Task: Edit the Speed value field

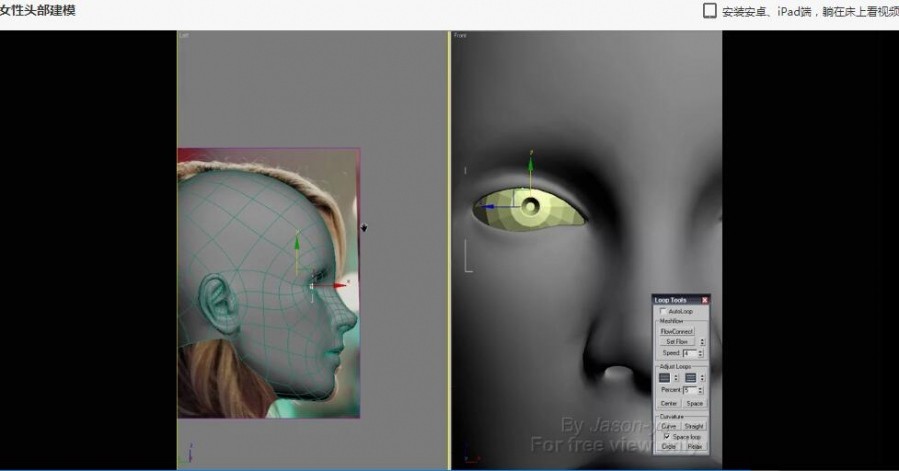Action: pyautogui.click(x=690, y=353)
